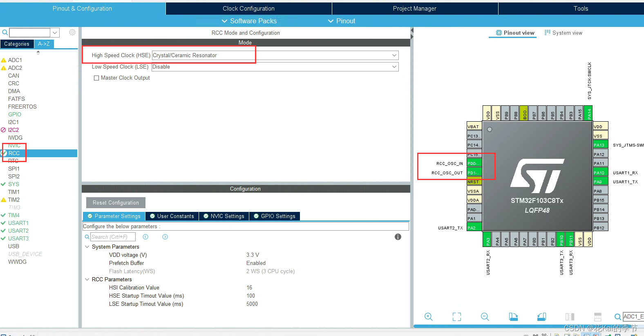This screenshot has width=644, height=336.
Task: Click the PA14 pin at top
Action: click(x=588, y=113)
